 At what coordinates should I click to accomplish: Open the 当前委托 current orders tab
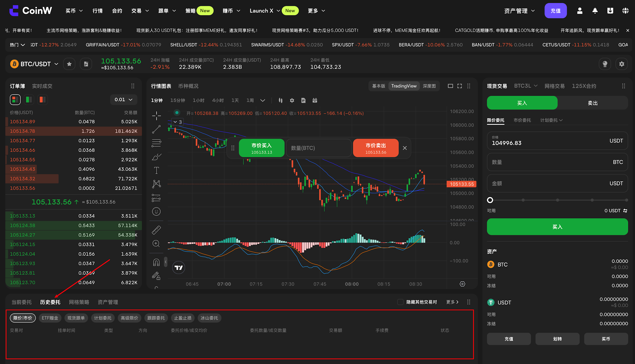21,302
